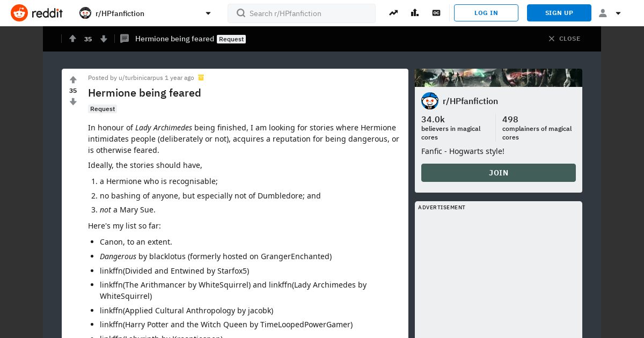Click the JOIN button
The height and width of the screenshot is (338, 644).
[x=499, y=173]
